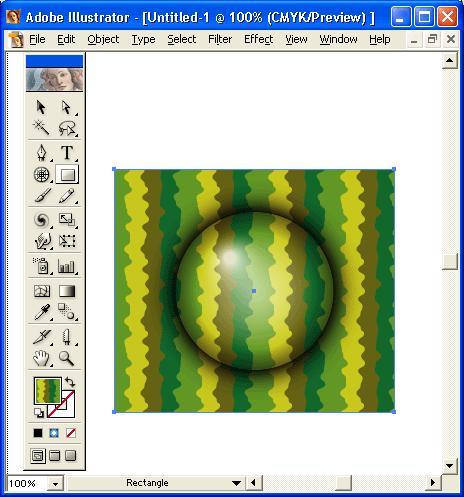Select the Pen tool
464x497 pixels.
42,153
